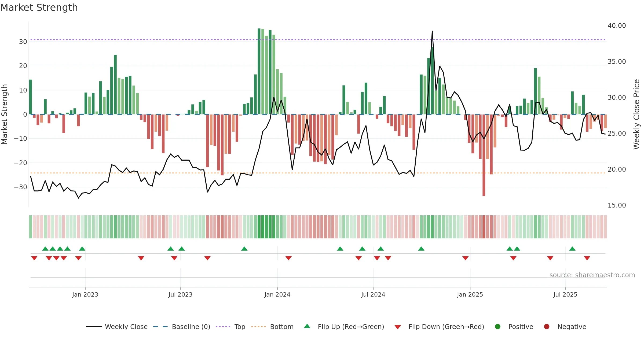Toggle the Baseline (0) legend entry
Image resolution: width=644 pixels, height=362 pixels.
click(182, 327)
